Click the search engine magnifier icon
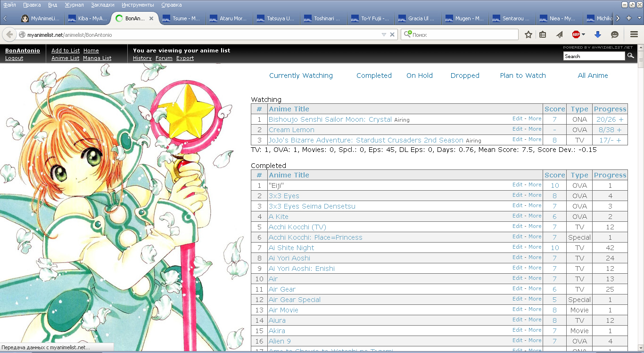The image size is (644, 353). [408, 34]
